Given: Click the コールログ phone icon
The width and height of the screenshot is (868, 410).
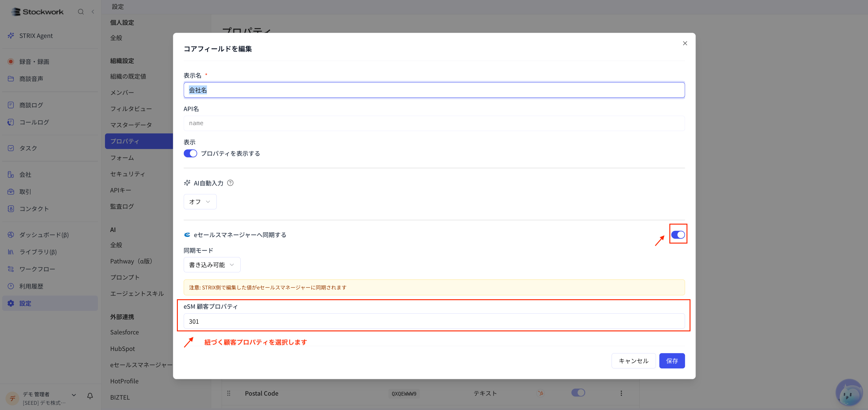Looking at the screenshot, I should click(x=11, y=122).
